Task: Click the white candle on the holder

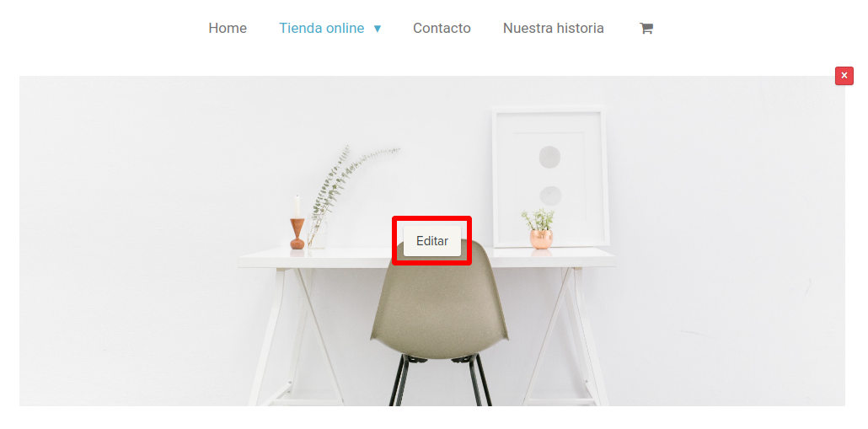Action: tap(297, 207)
